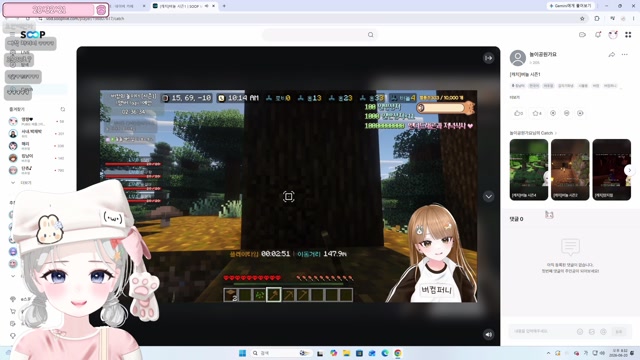Open the browser extensions puzzle icon
This screenshot has width=640, height=360.
tap(597, 18)
